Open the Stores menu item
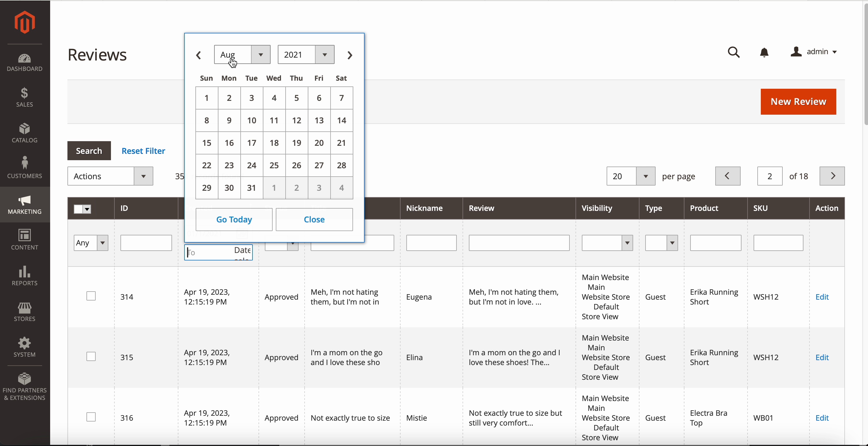Viewport: 868px width, 446px height. [x=24, y=311]
